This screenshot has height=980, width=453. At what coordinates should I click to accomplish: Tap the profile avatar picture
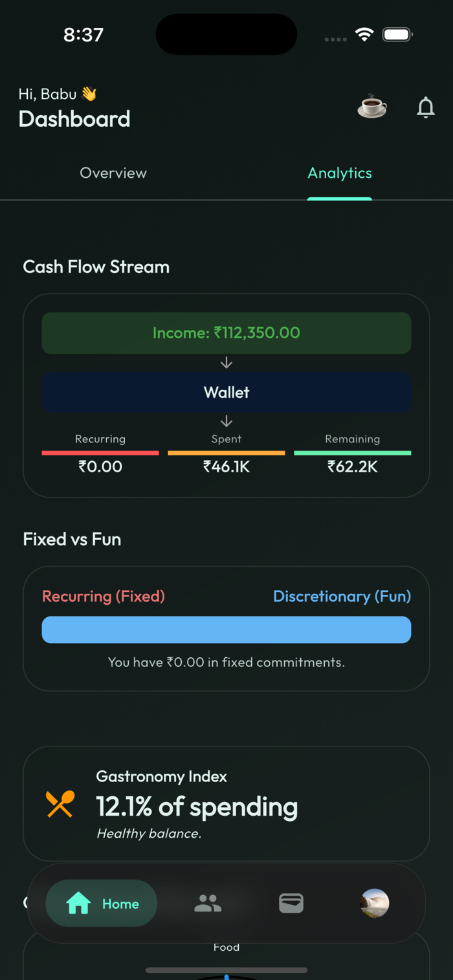tap(375, 903)
